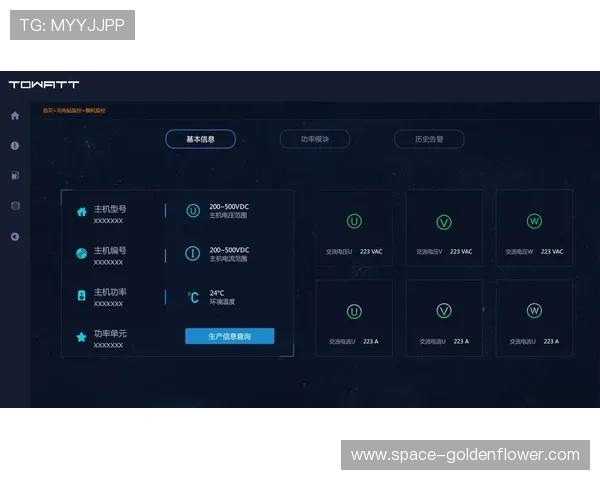Screen dimensions: 600x480
Task: Select the green W phase 223 VAC card
Action: coord(534,228)
